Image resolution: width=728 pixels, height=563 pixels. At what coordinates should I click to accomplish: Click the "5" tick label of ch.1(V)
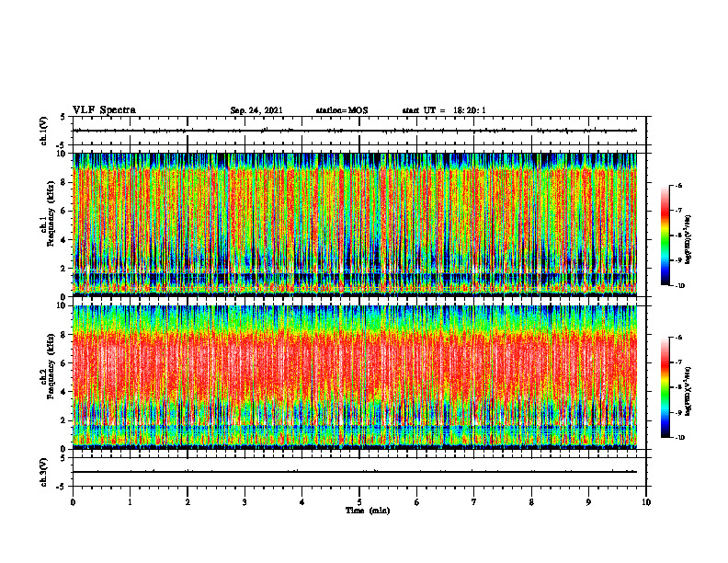point(63,117)
